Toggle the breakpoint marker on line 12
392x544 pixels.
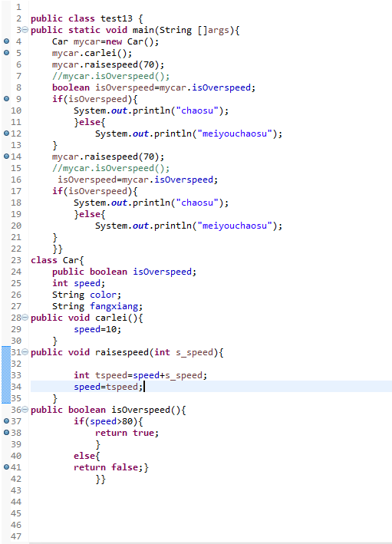6,134
